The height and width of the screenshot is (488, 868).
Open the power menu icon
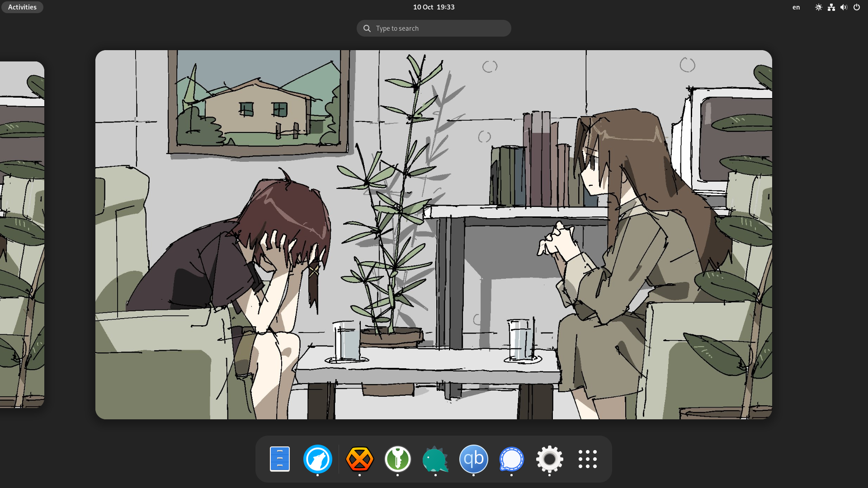[x=856, y=7]
